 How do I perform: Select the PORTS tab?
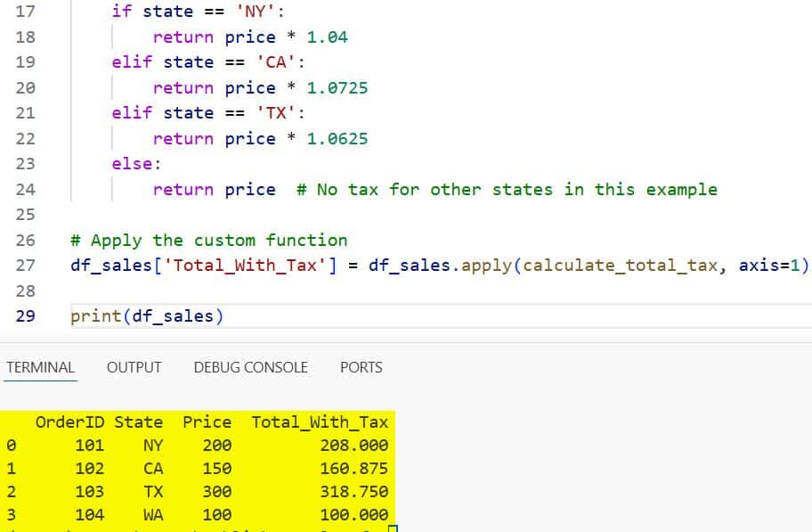(361, 366)
